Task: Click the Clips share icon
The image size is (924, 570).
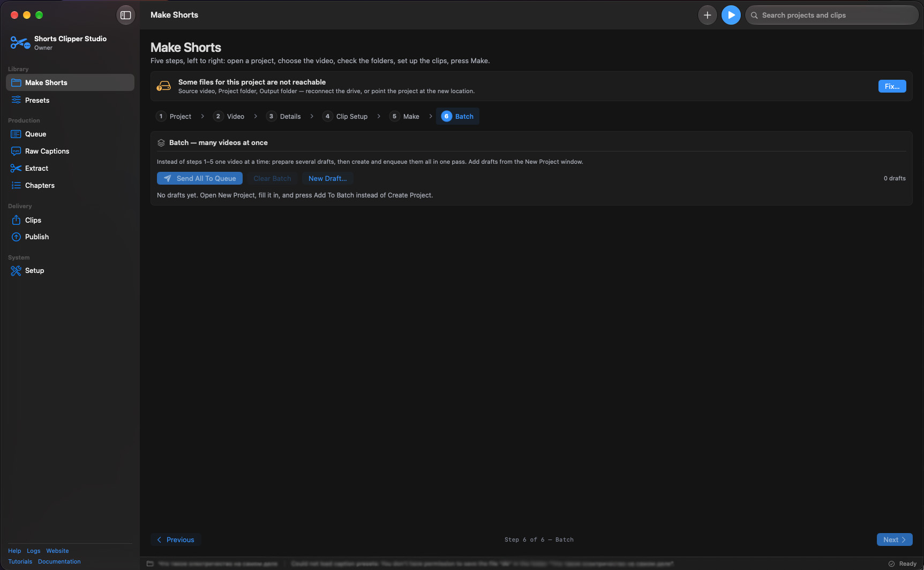Action: point(16,220)
